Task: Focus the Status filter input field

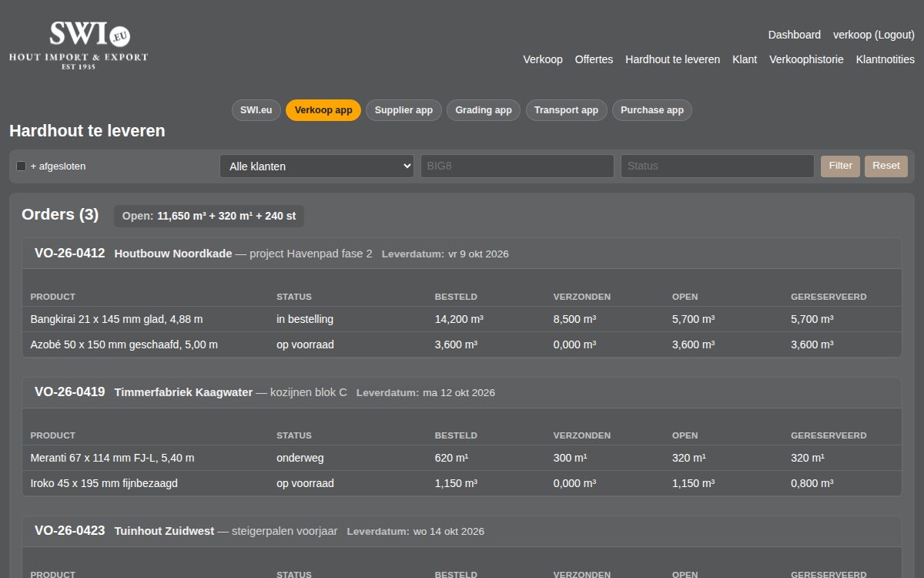Action: click(x=718, y=166)
